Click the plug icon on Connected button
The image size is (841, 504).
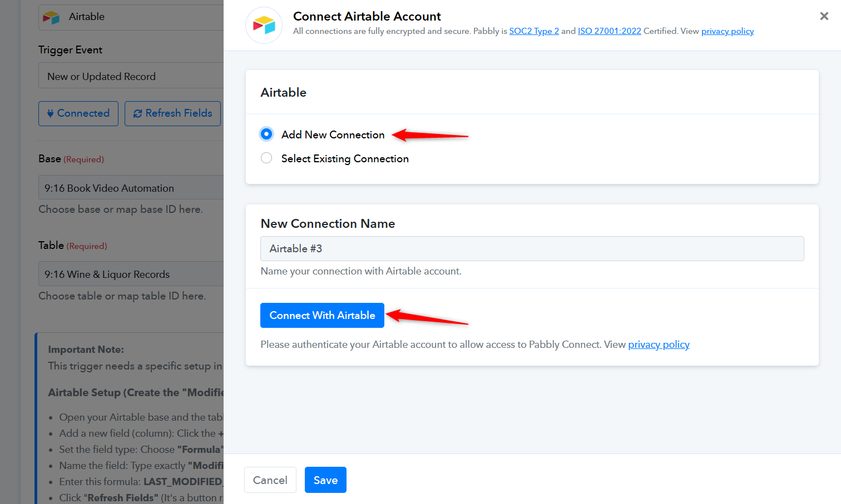[x=51, y=113]
